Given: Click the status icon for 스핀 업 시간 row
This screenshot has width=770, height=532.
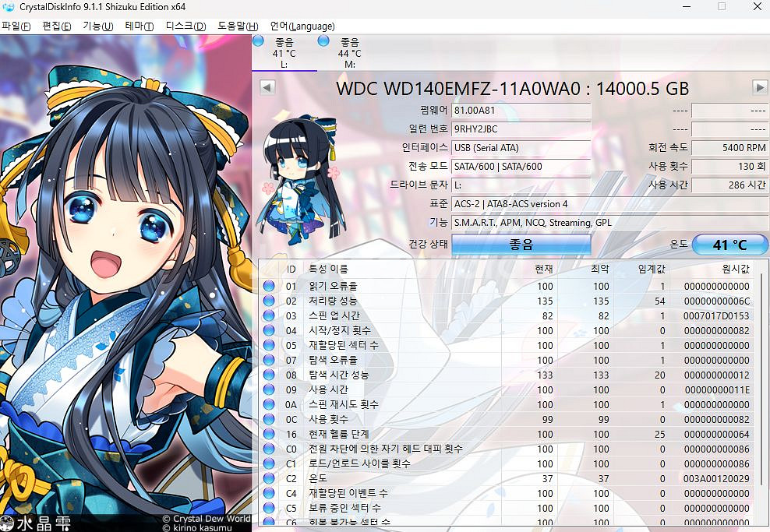Looking at the screenshot, I should [269, 315].
